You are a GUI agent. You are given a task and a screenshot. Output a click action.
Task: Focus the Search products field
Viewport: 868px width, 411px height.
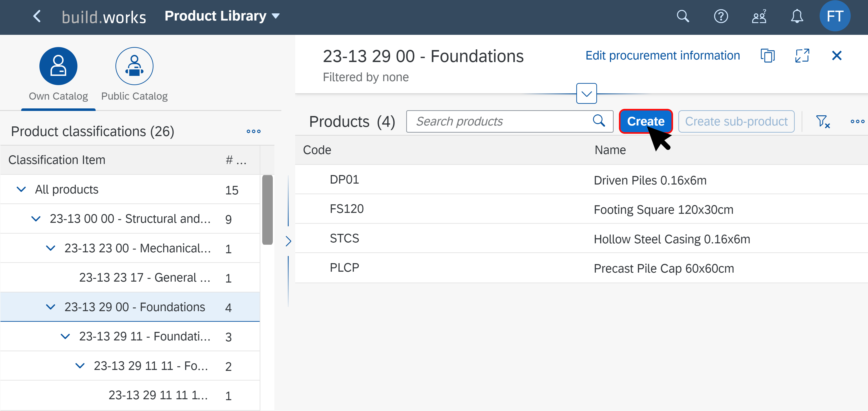coord(509,121)
